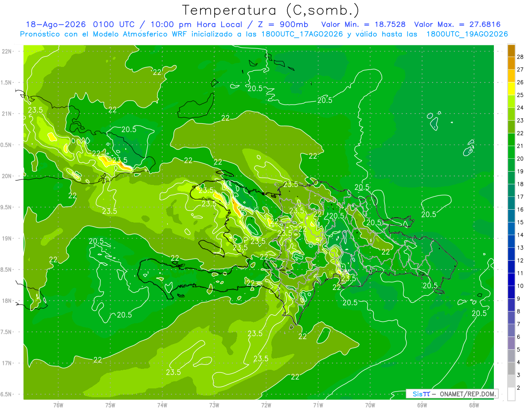Click the 18N latitude axis label
532x411 pixels.
[7, 301]
